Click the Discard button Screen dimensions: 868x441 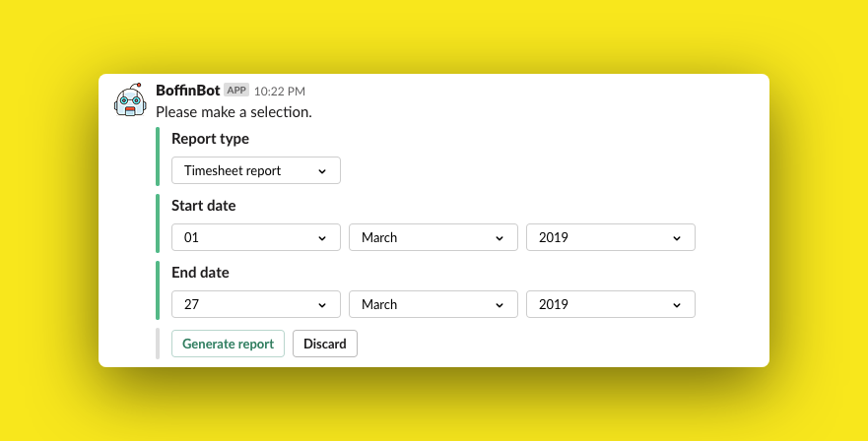coord(325,344)
